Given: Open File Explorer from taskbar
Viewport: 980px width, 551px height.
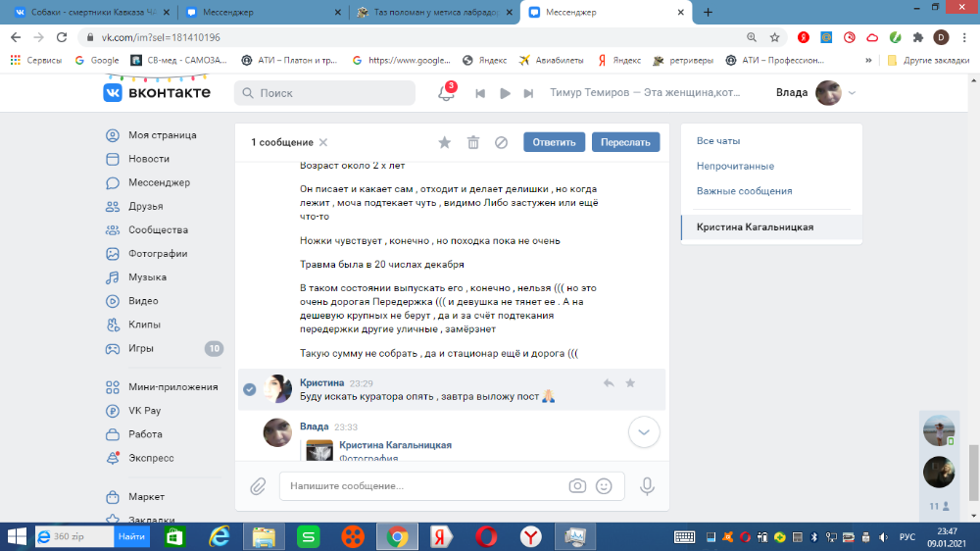Looking at the screenshot, I should tap(264, 536).
